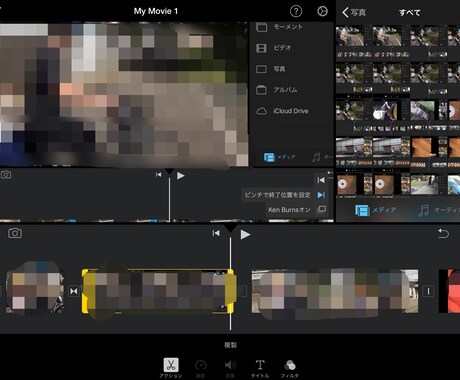
Task: Select the first timeline clip
Action: (35, 291)
